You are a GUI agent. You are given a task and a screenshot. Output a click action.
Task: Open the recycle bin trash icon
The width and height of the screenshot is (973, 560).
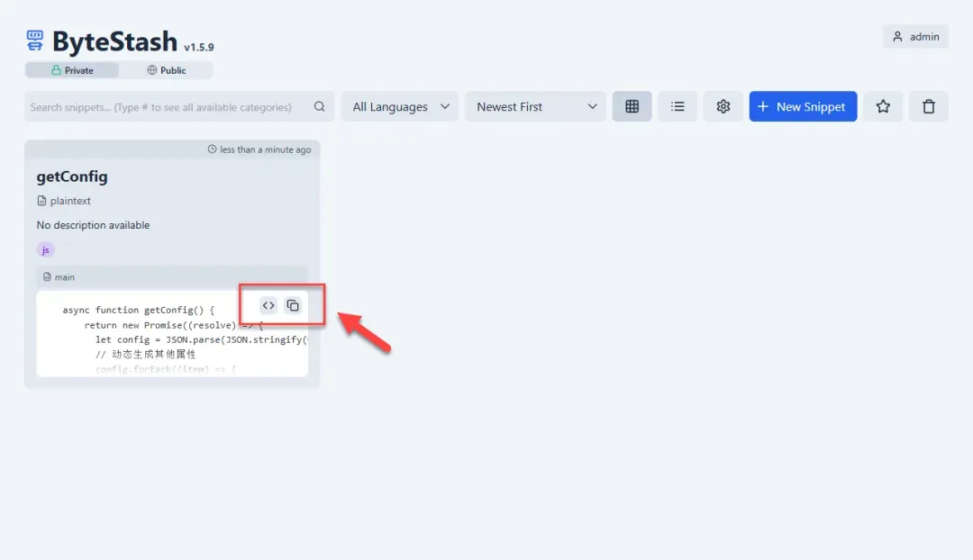coord(928,106)
